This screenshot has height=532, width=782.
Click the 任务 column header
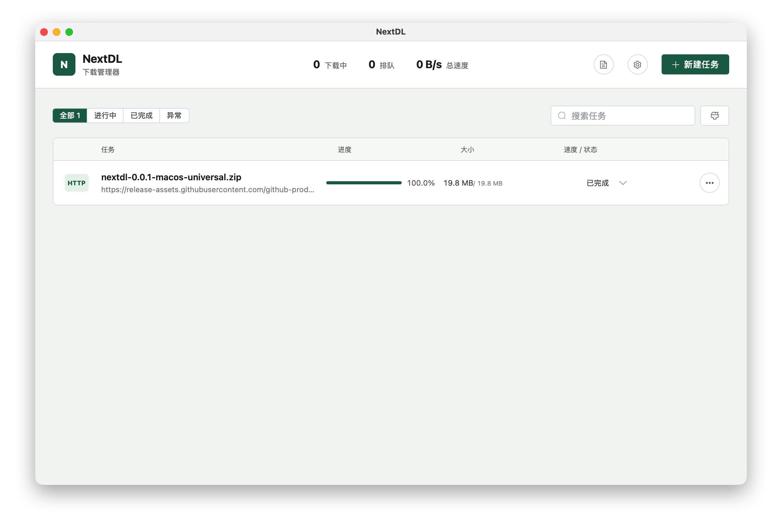click(x=108, y=150)
